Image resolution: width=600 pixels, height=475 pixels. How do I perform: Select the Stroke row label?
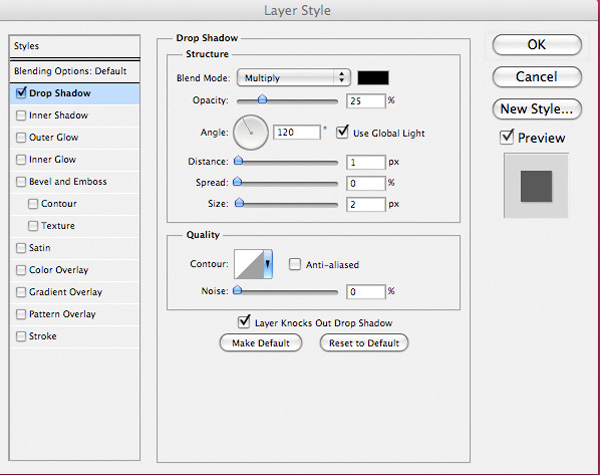(x=42, y=336)
